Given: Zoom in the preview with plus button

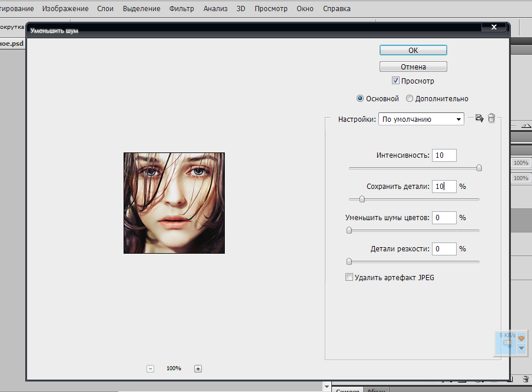Looking at the screenshot, I should [198, 368].
